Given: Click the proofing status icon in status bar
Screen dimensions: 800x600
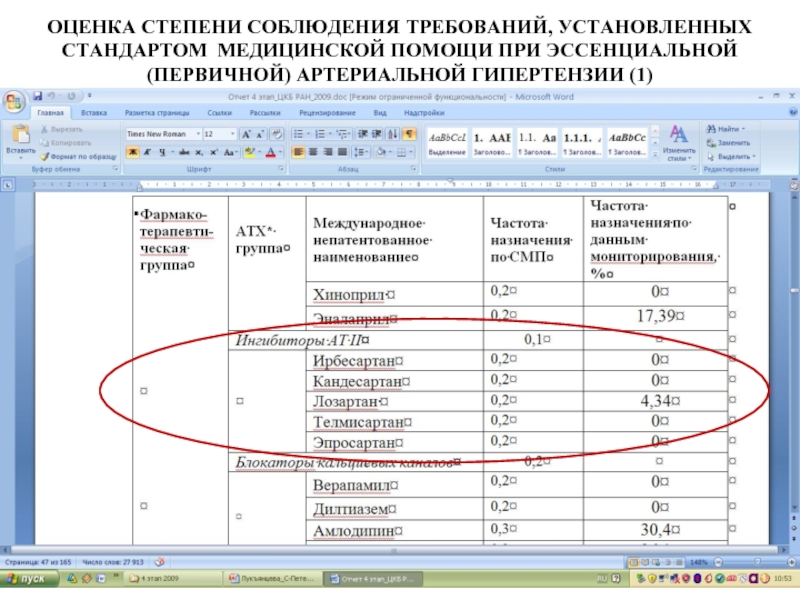Looking at the screenshot, I should pos(160,562).
